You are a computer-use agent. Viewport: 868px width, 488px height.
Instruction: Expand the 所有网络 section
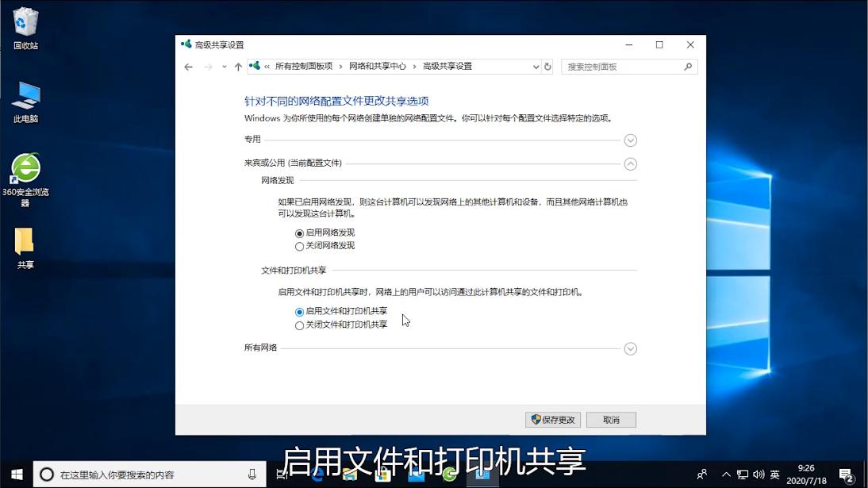point(631,348)
